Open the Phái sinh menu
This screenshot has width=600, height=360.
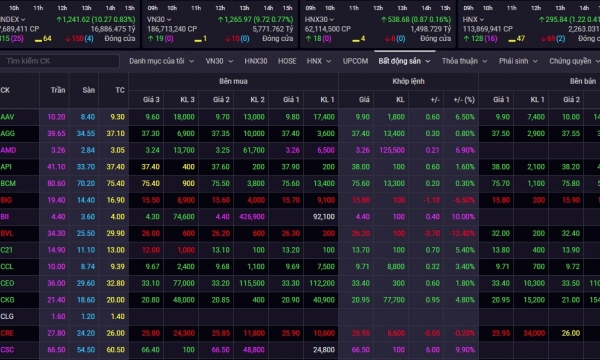(518, 61)
